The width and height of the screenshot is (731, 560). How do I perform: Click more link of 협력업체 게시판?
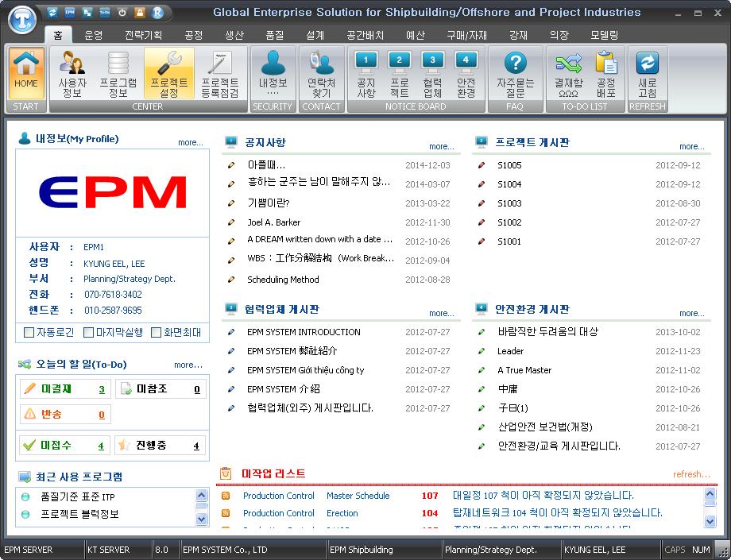tap(442, 313)
